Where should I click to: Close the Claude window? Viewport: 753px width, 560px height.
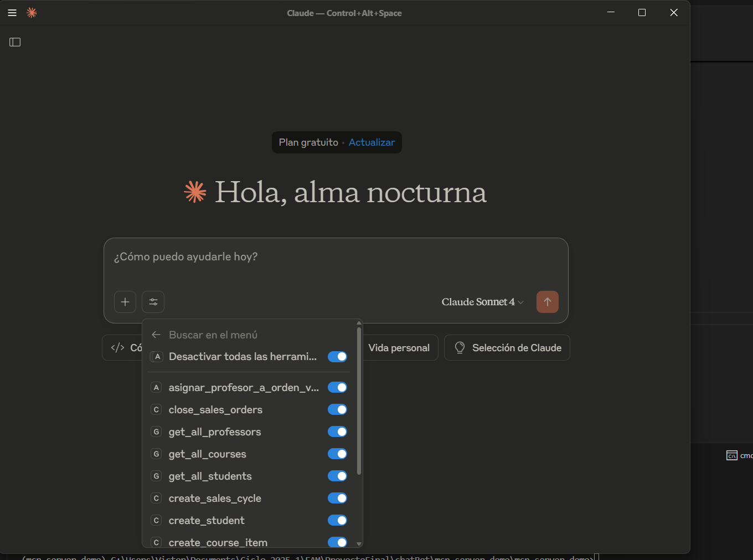point(674,13)
